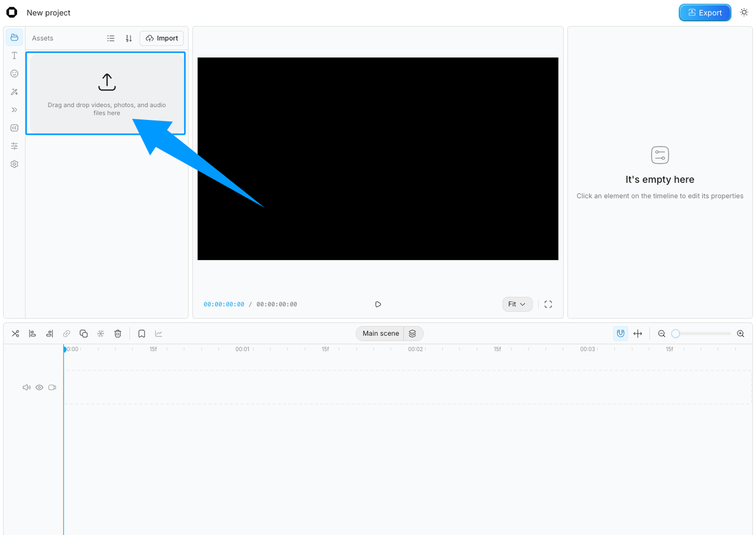This screenshot has width=756, height=535.
Task: Click the black preview canvas
Action: 378,158
